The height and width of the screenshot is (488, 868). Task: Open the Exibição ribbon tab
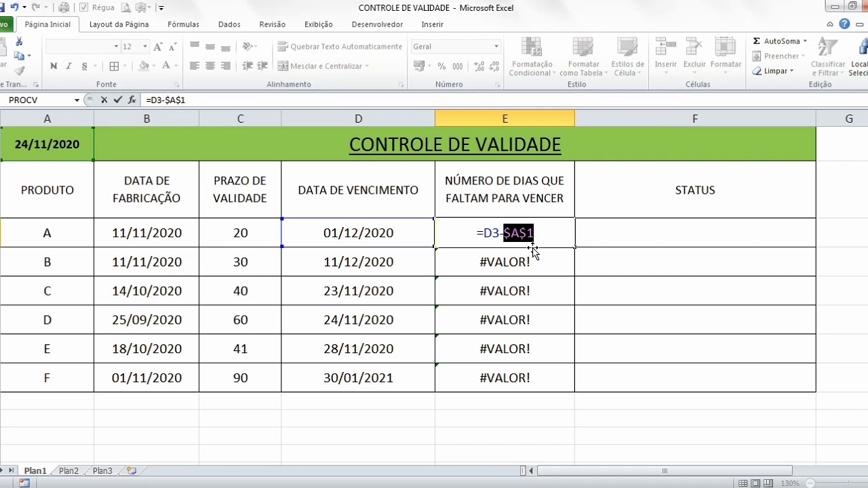coord(319,24)
